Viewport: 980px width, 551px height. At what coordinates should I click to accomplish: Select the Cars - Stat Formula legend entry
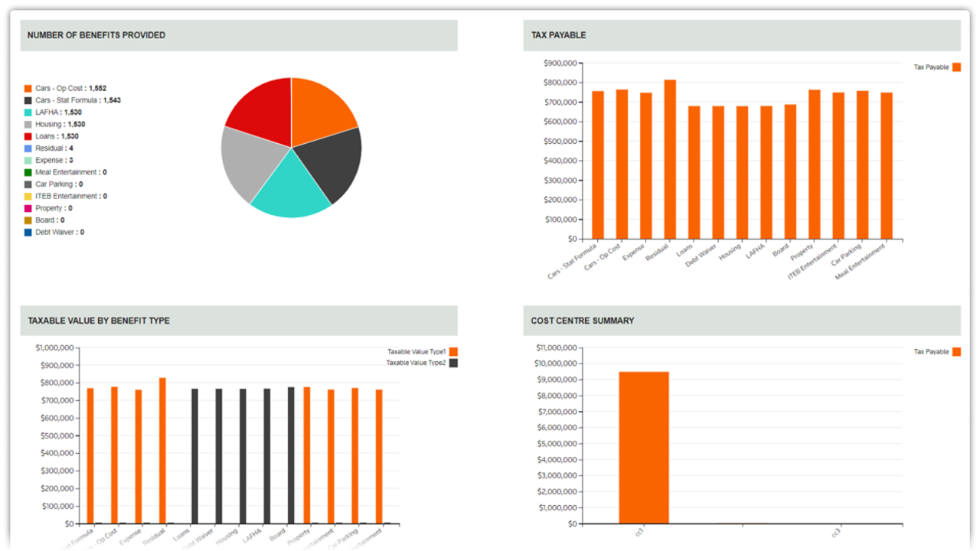pos(77,100)
